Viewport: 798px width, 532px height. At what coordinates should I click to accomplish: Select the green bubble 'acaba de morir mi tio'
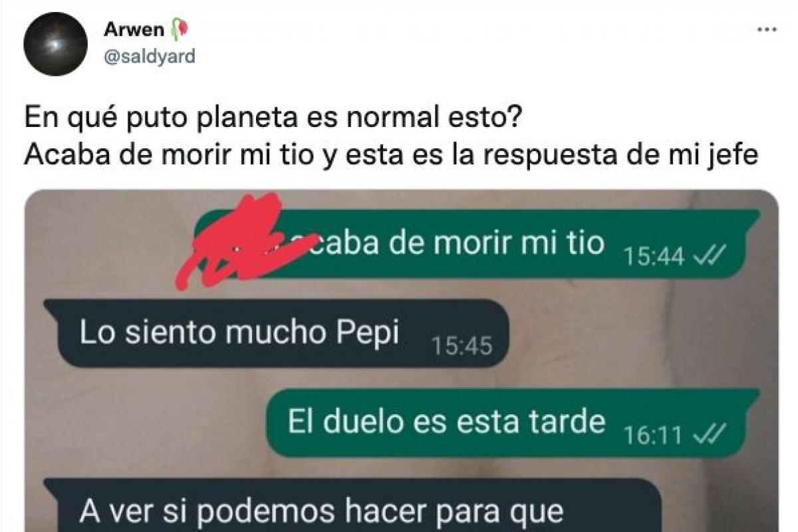coord(477,243)
